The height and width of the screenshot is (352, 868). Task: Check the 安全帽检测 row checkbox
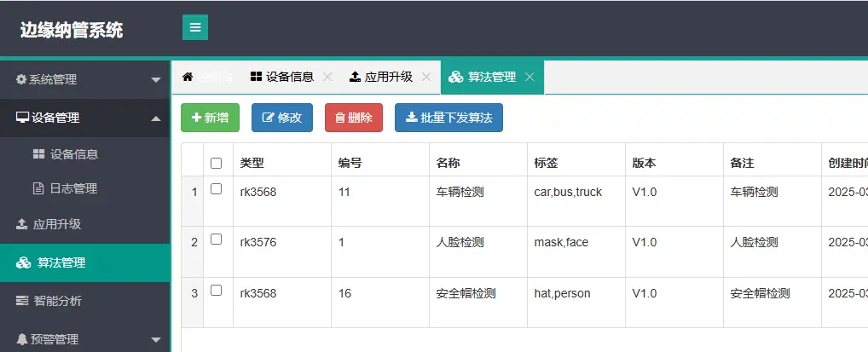[x=216, y=290]
